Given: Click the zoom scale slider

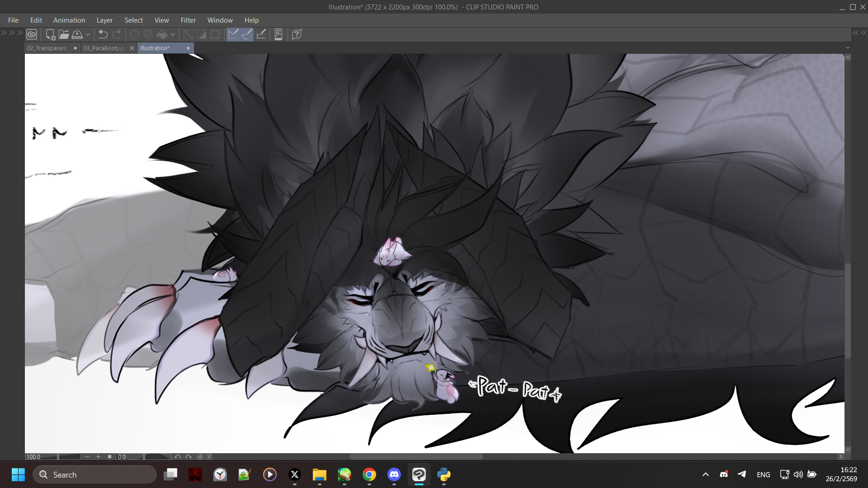Looking at the screenshot, I should coord(69,457).
